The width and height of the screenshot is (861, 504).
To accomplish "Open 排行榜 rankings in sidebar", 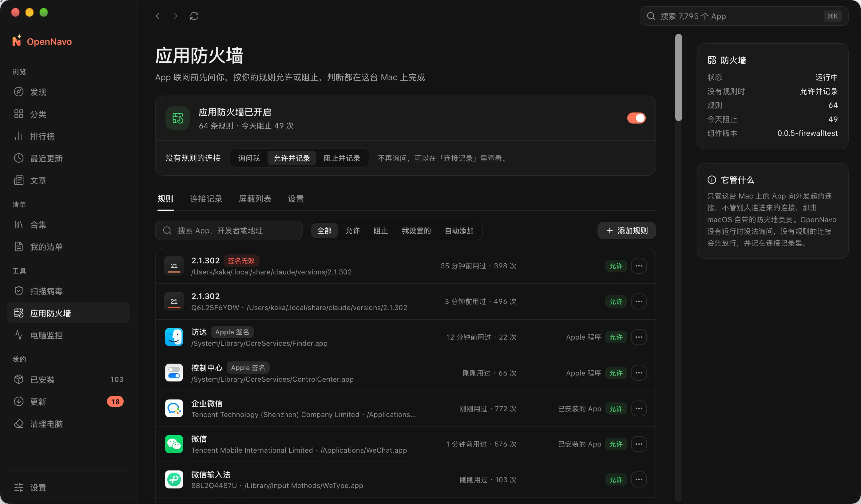I will [68, 136].
